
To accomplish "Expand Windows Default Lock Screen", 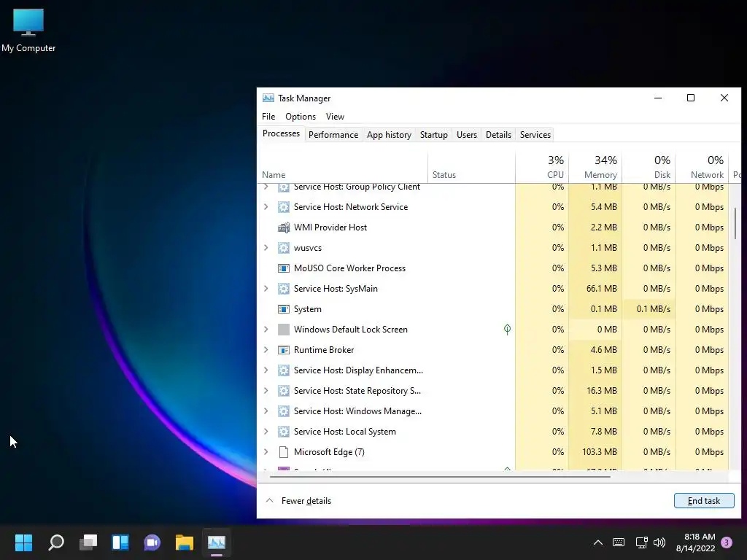I will tap(266, 330).
